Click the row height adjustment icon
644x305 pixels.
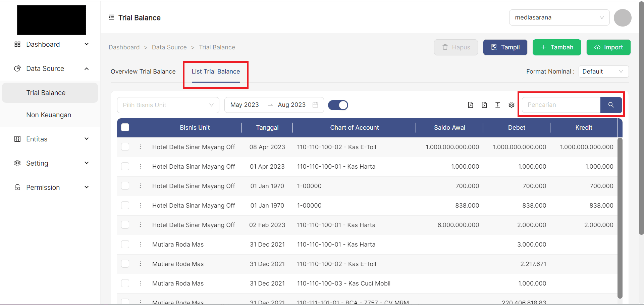[x=498, y=105]
